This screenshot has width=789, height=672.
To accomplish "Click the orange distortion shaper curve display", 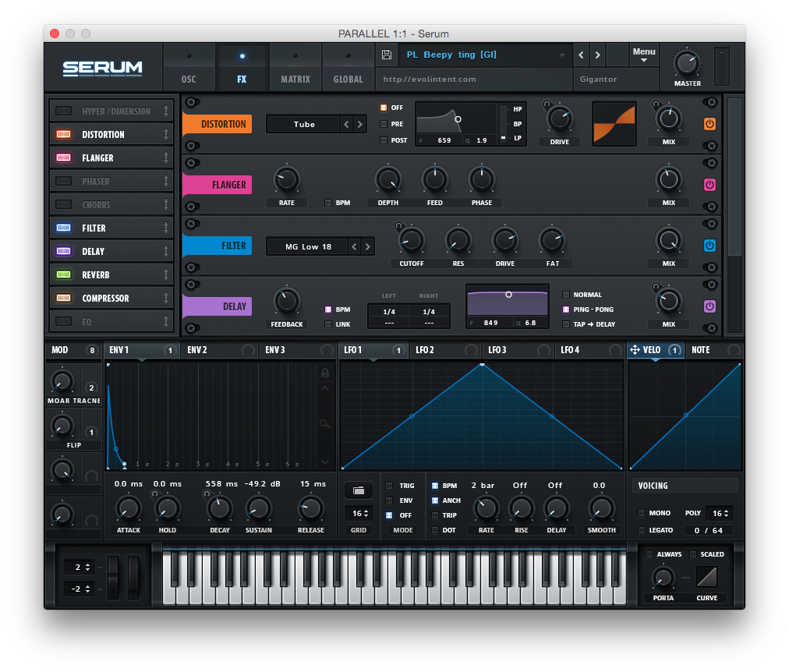I will 614,124.
